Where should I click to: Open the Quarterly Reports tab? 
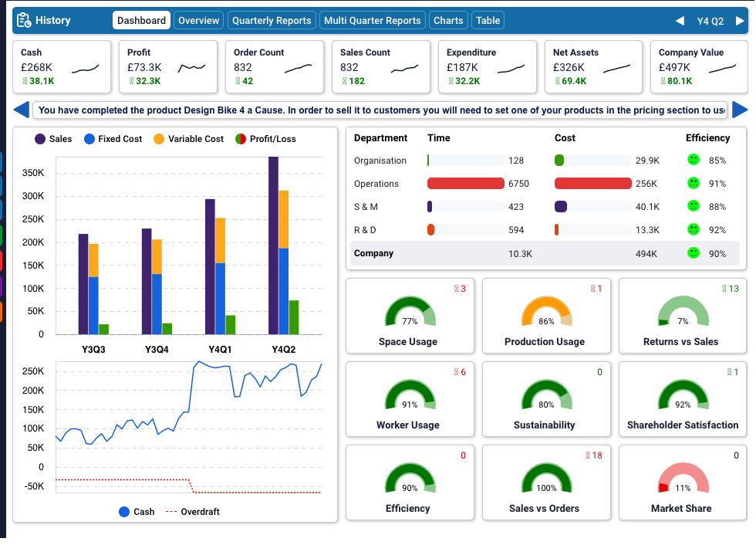272,21
